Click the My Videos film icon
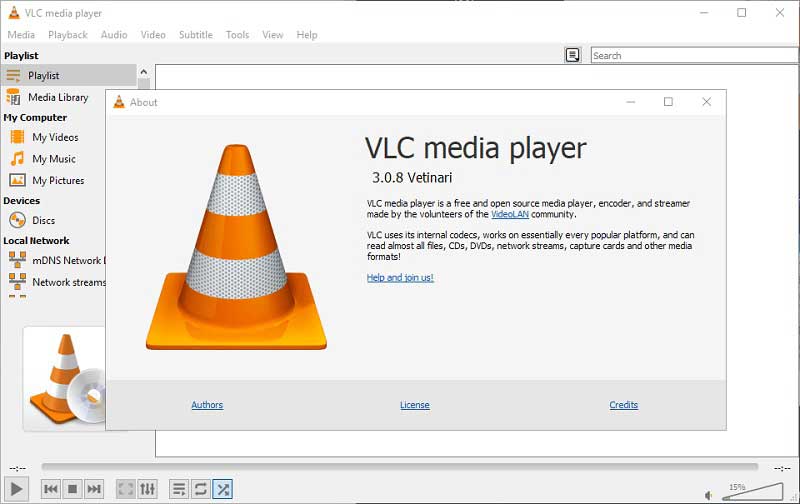Image resolution: width=800 pixels, height=504 pixels. point(17,137)
